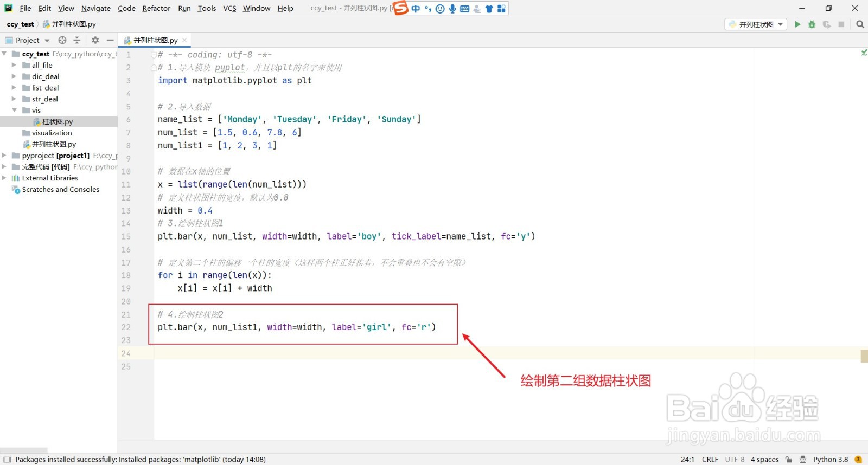Expand the pyproject [project1] node
This screenshot has height=465, width=868.
tap(4, 156)
